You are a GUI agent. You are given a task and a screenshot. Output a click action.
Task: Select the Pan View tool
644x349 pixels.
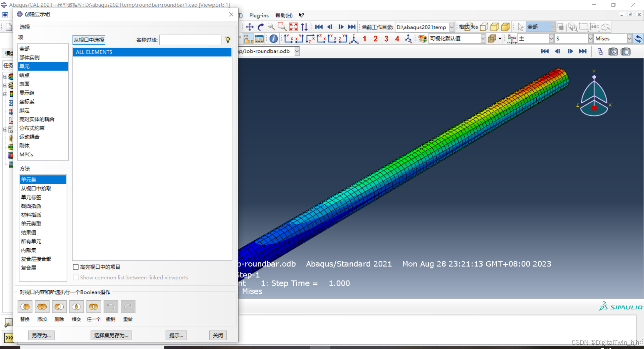tap(250, 27)
